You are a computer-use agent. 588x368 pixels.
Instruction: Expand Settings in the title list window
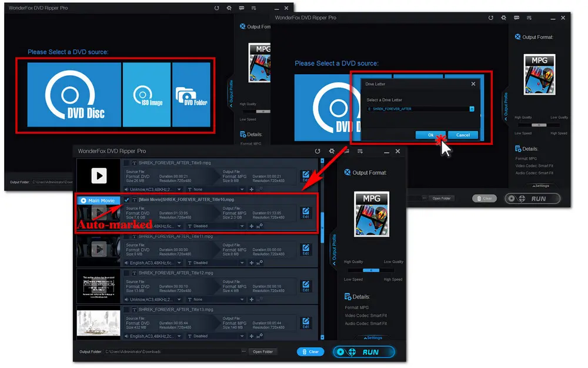(373, 338)
